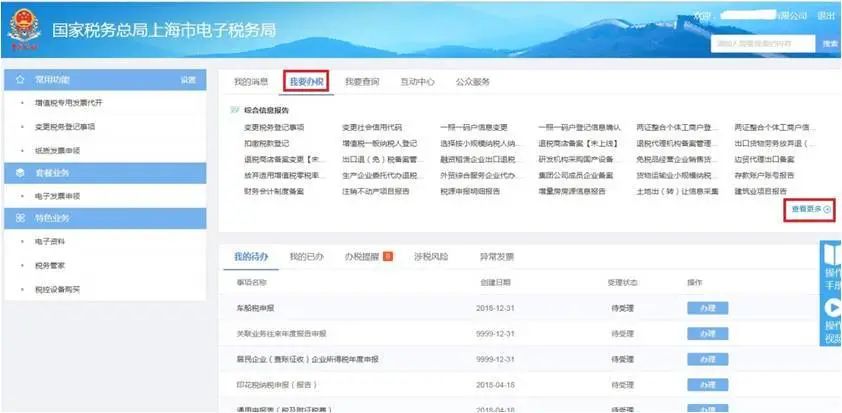Open 一照一码户信息变更 link
Screen dimensions: 842x413
tap(473, 128)
